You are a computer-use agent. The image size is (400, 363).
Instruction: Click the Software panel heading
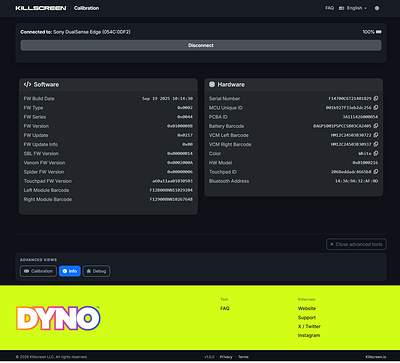point(46,85)
